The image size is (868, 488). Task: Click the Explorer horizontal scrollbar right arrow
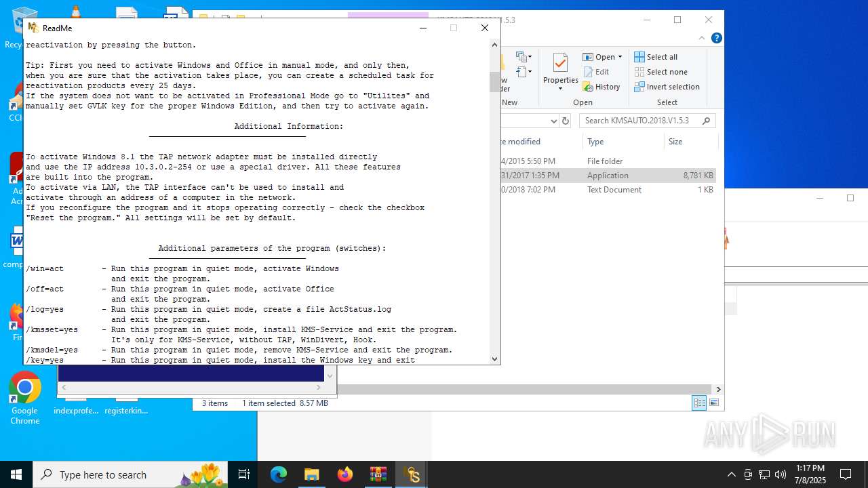718,389
